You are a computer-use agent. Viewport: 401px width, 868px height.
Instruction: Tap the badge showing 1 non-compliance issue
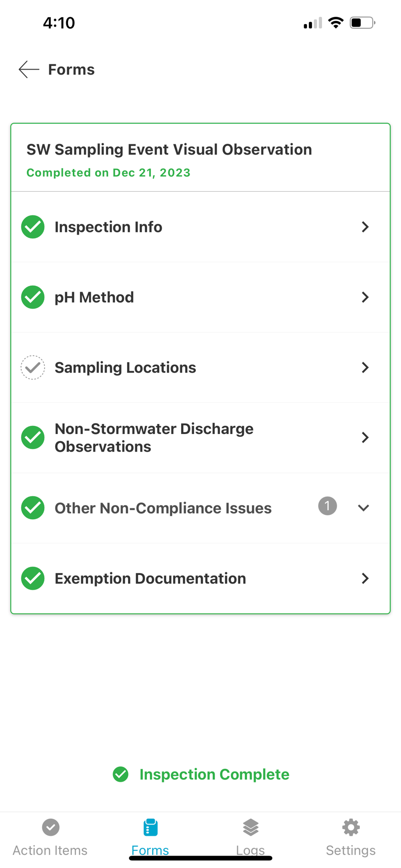[x=327, y=506]
